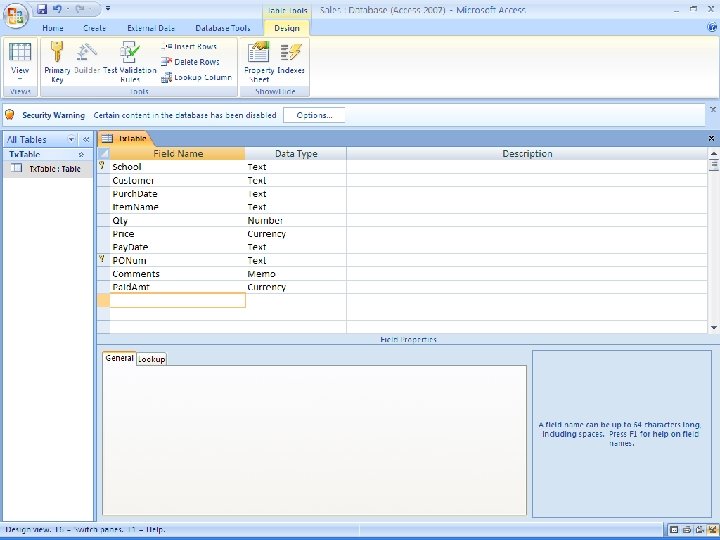Collapse the TxTable group in navigation pane
This screenshot has width=720, height=540.
tap(81, 155)
